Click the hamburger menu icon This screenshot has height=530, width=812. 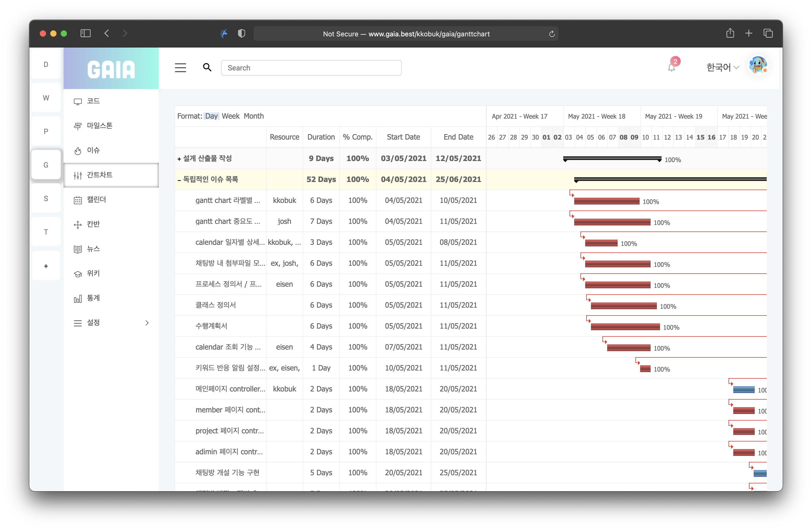[x=181, y=68]
